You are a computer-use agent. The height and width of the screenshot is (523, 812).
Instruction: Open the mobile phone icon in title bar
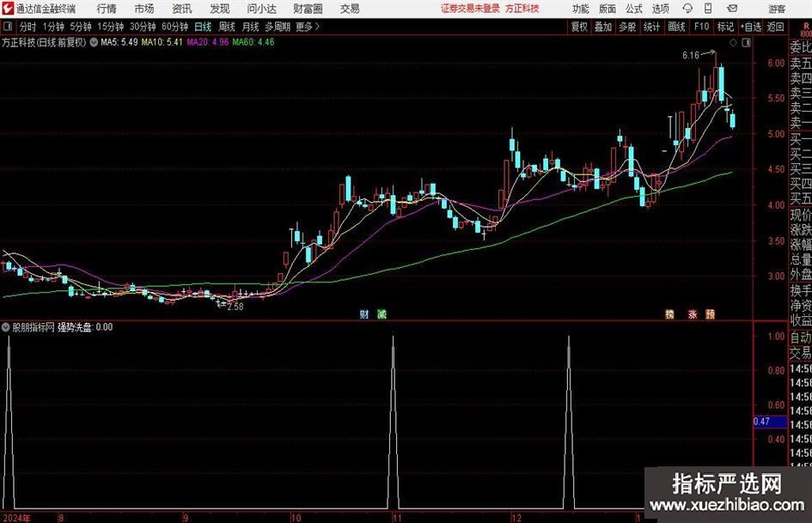click(708, 9)
